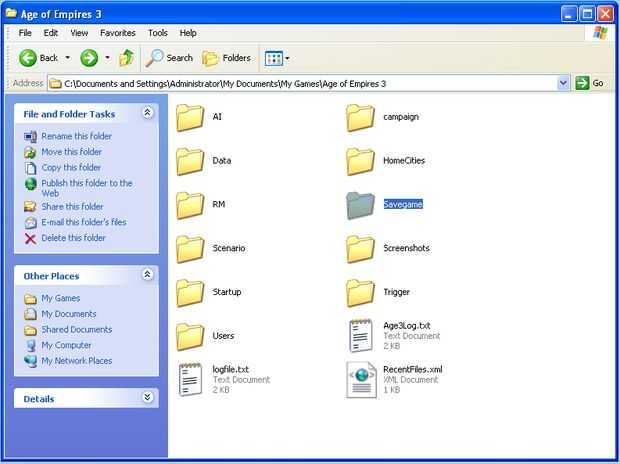Screen dimensions: 620x464
Task: Open the Tools menu
Action: coord(158,33)
